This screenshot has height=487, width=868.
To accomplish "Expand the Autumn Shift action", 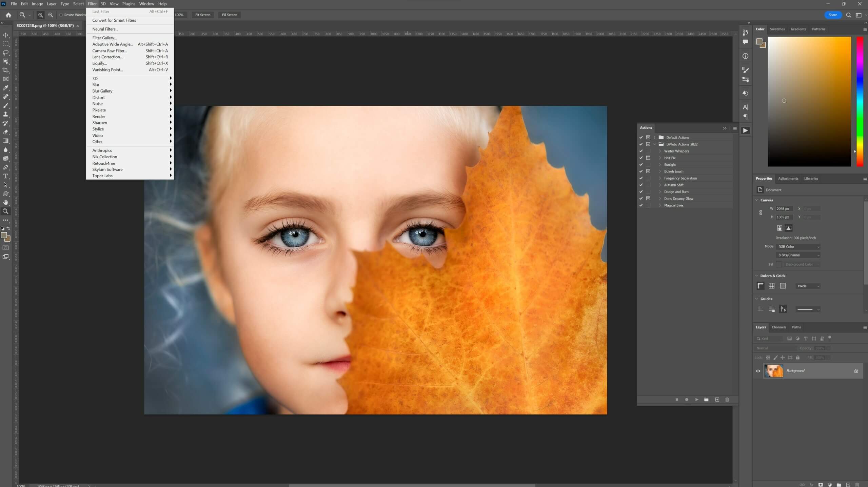I will [x=660, y=185].
